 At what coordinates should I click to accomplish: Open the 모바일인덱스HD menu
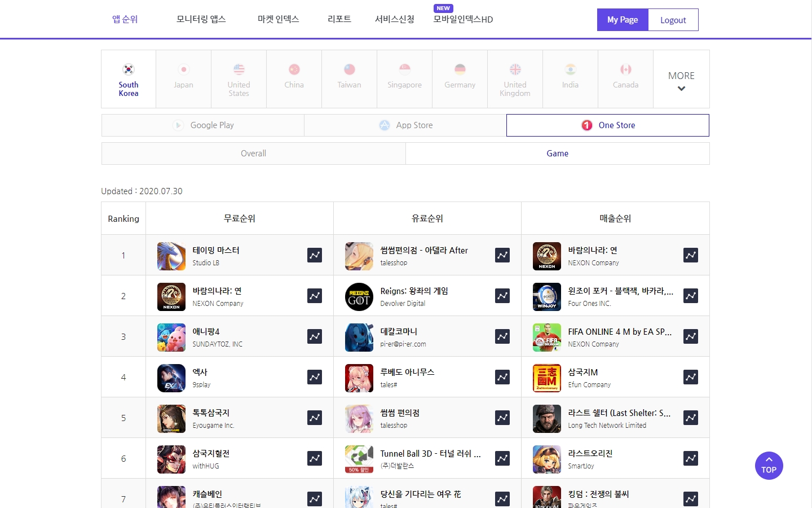pyautogui.click(x=463, y=19)
